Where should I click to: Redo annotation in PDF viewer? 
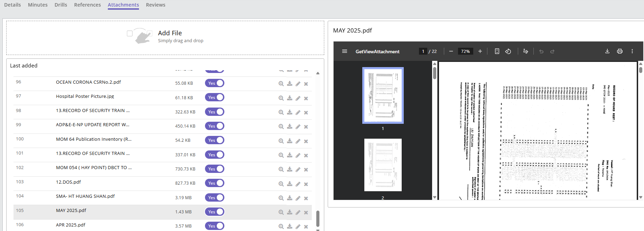click(x=552, y=52)
